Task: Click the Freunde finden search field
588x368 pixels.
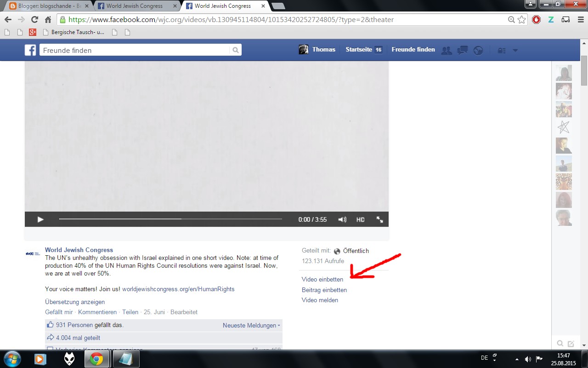Action: point(134,50)
